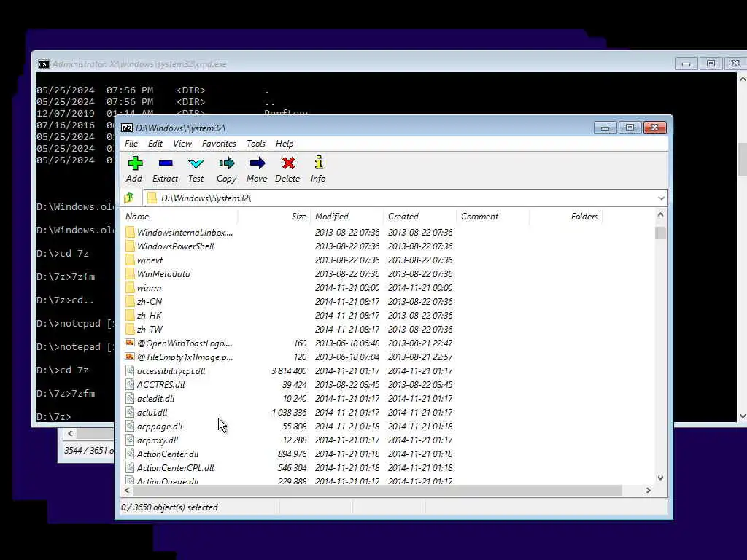Select the zh-CN folder icon

(130, 301)
